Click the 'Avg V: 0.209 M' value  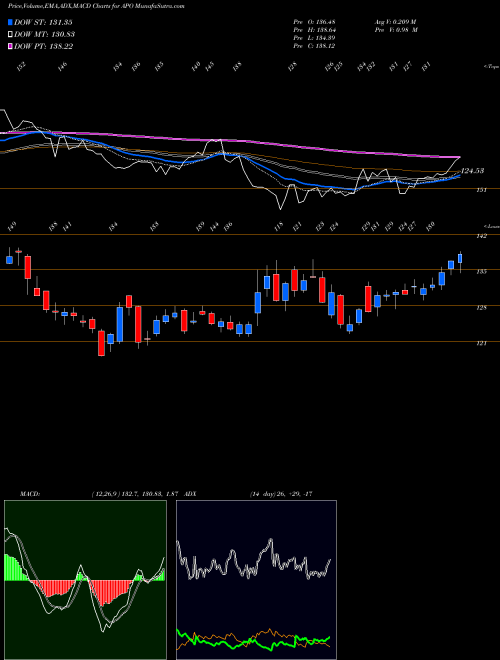395,22
